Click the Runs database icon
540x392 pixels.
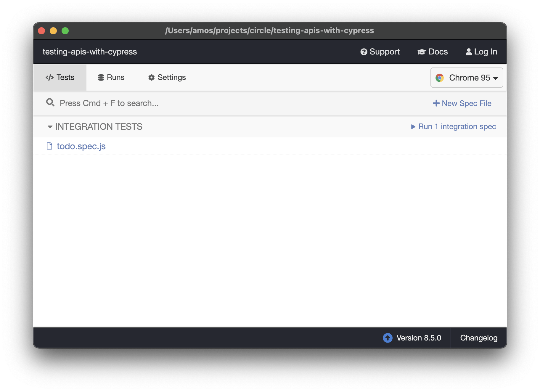coord(101,77)
